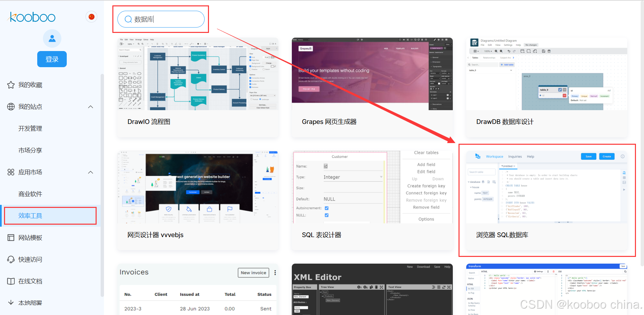
Task: Open the Invoices three-dot menu icon
Action: tap(275, 273)
